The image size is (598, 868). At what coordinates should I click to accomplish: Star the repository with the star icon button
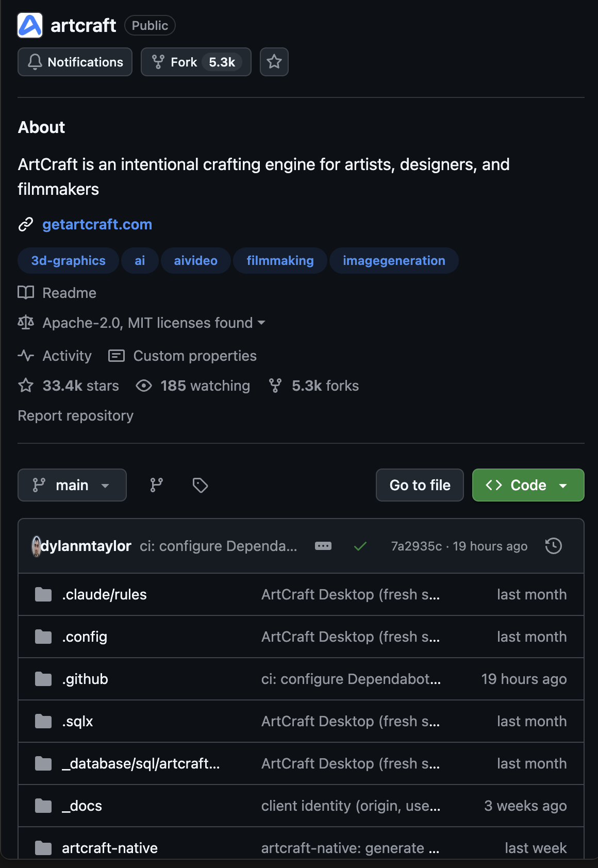pyautogui.click(x=274, y=62)
